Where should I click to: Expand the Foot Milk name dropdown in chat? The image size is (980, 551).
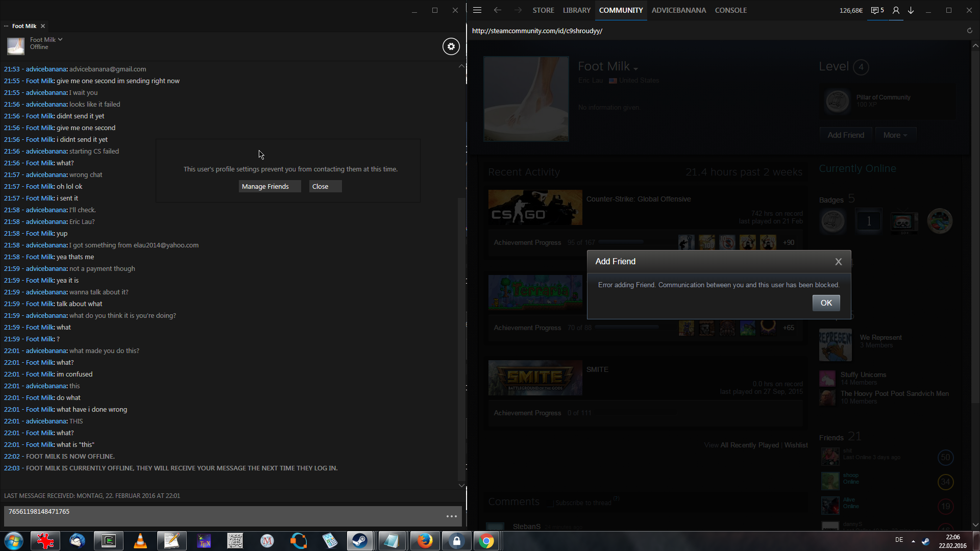click(x=60, y=39)
